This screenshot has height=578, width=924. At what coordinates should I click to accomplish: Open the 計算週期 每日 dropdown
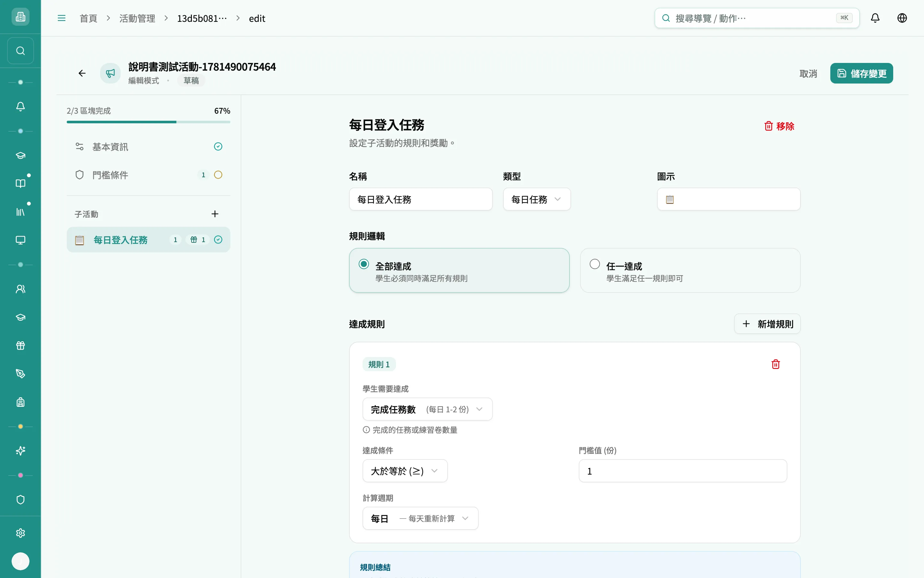(x=420, y=518)
